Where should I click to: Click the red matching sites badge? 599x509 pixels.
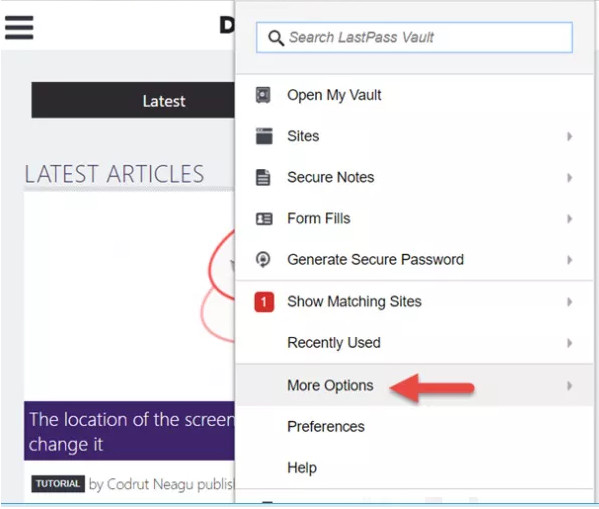pyautogui.click(x=264, y=302)
